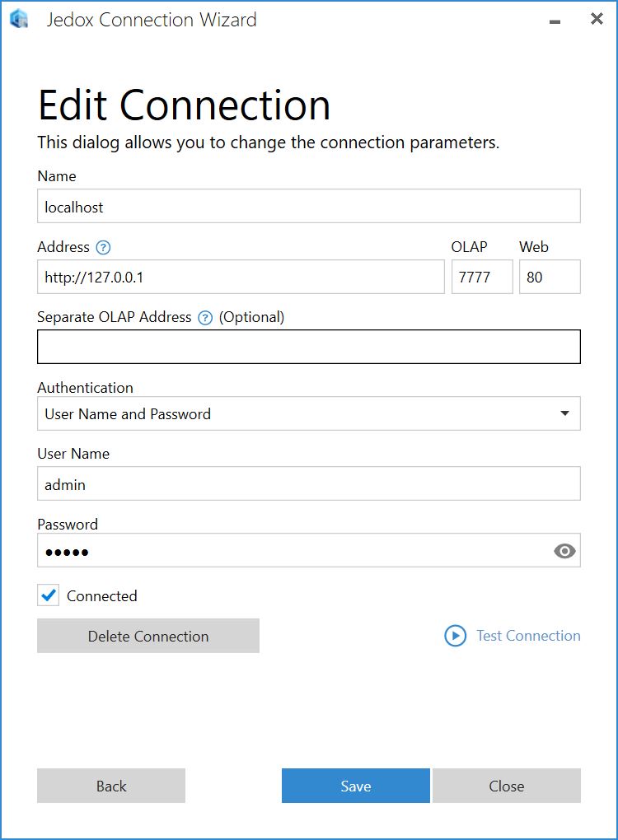Screen dimensions: 618x840
Task: Click the Test Connection play icon
Action: click(x=454, y=636)
